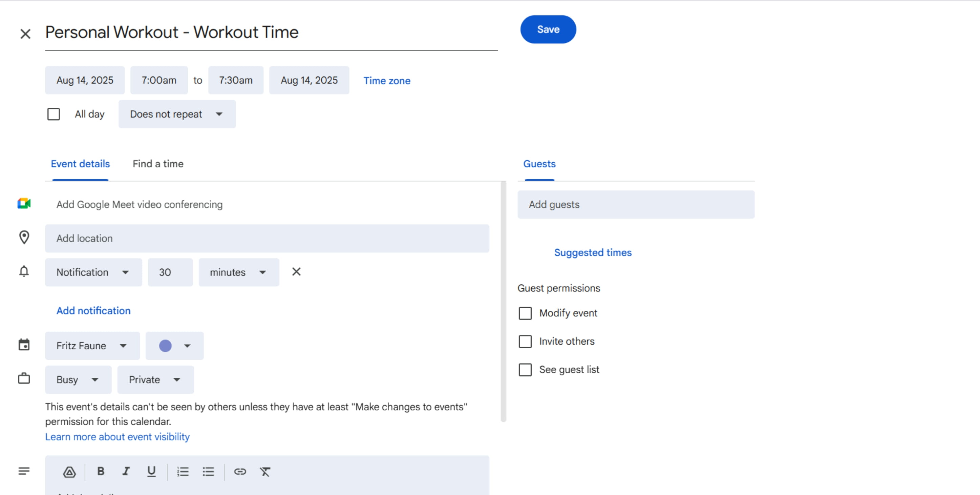Click the insert link icon
980x495 pixels.
(x=240, y=472)
